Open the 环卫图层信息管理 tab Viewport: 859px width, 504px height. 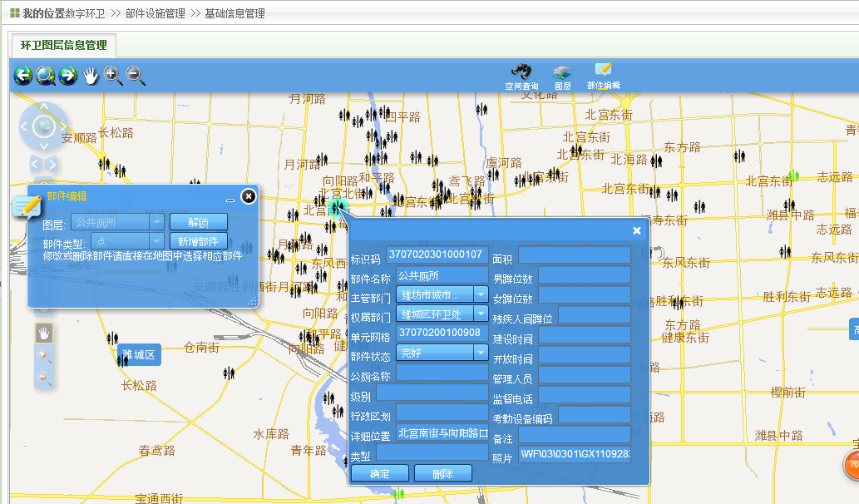click(63, 46)
